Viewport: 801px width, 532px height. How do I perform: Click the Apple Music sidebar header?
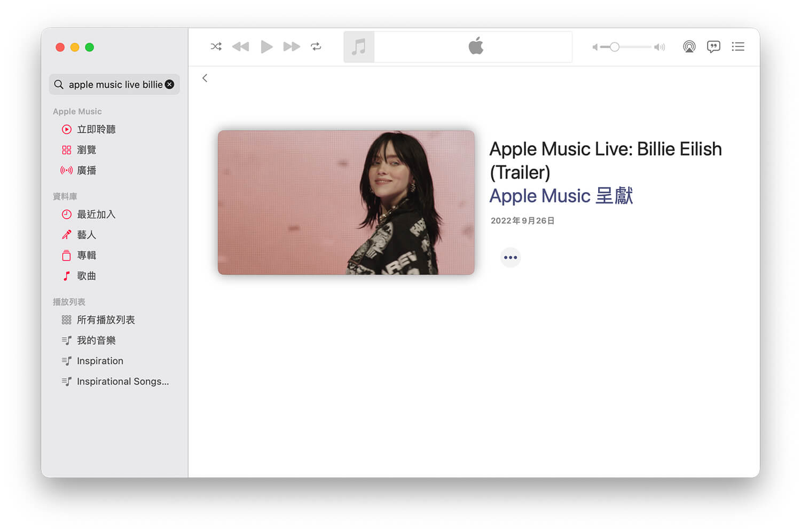(x=77, y=112)
